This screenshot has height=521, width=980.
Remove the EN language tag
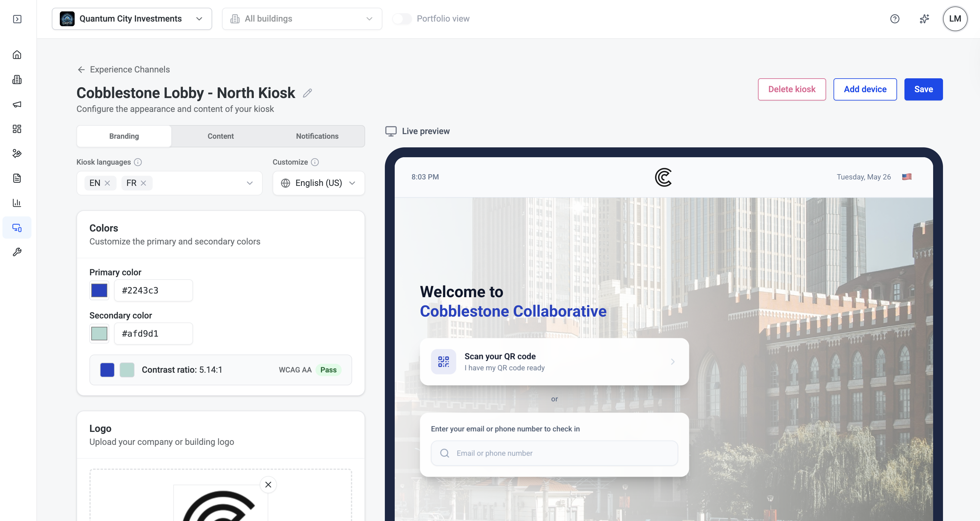tap(107, 183)
